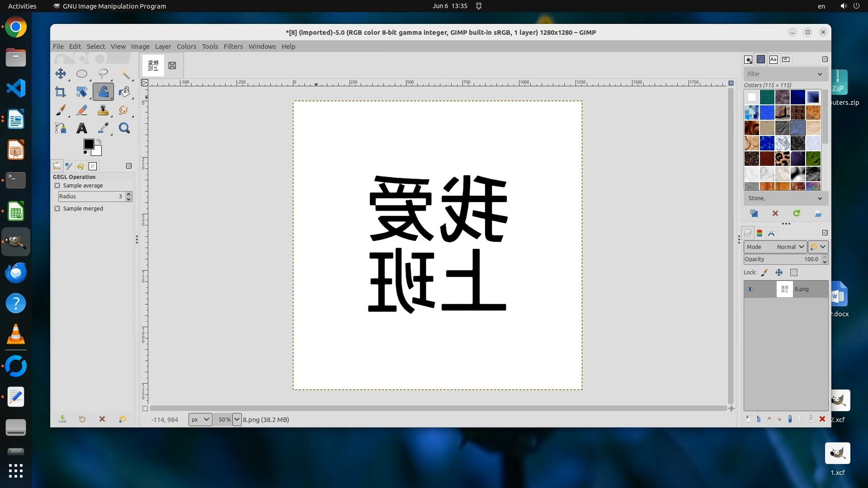The image size is (868, 488).
Task: Select the Paintbrush tool
Action: 60,110
